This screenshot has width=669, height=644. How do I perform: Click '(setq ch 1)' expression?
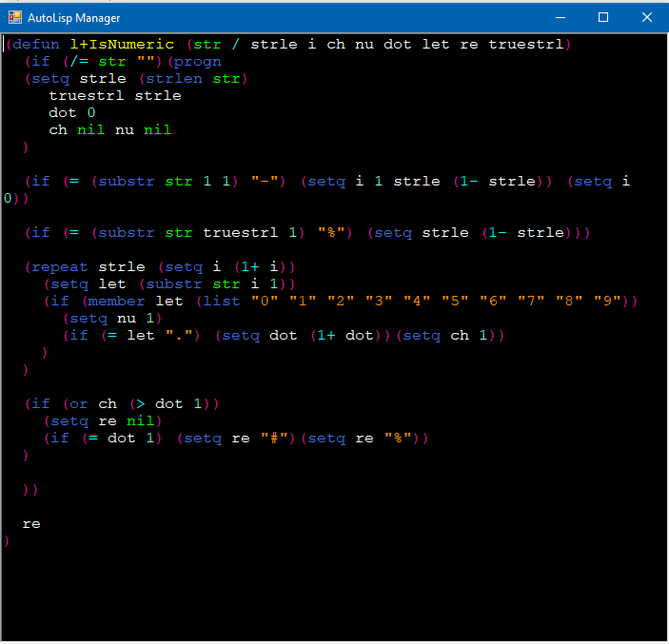(x=446, y=336)
